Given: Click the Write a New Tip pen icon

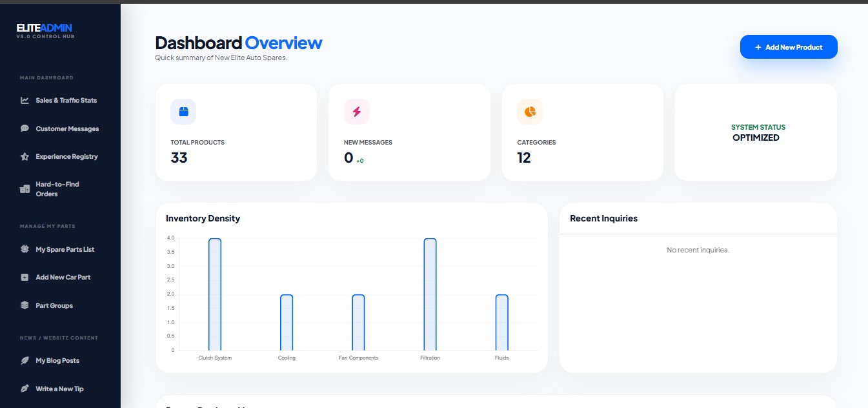Looking at the screenshot, I should (25, 389).
